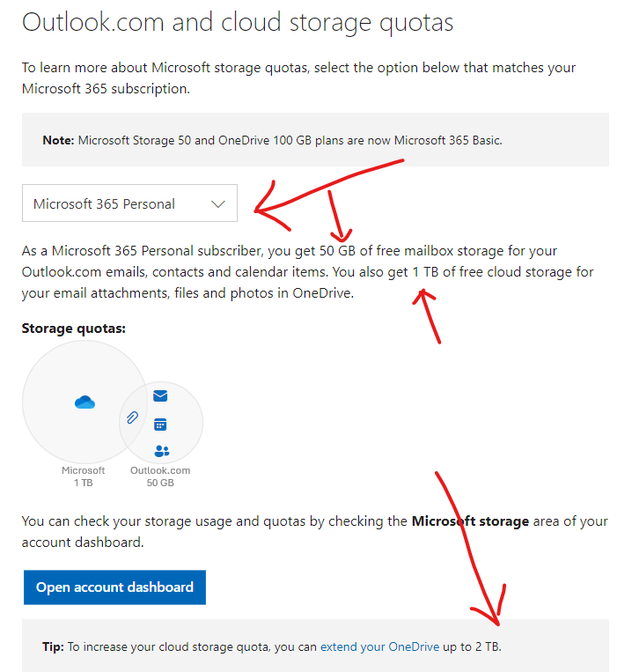Viewport: 632px width, 672px height.
Task: Click the Outlook.com 50 GB label under diagram
Action: tap(160, 476)
